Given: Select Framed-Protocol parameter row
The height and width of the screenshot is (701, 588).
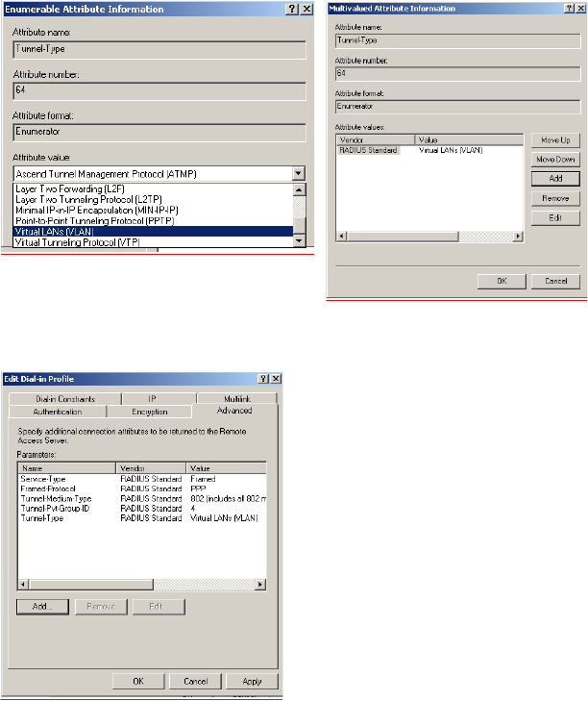Looking at the screenshot, I should (143, 488).
